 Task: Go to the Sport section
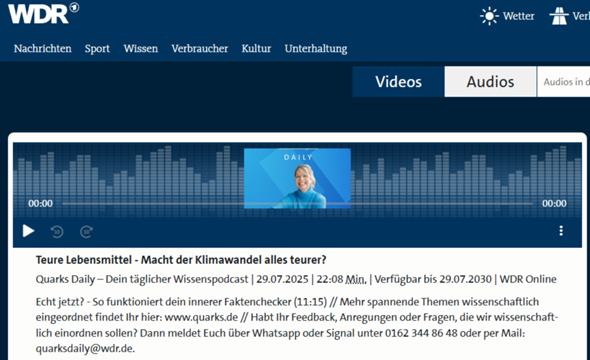pyautogui.click(x=97, y=49)
